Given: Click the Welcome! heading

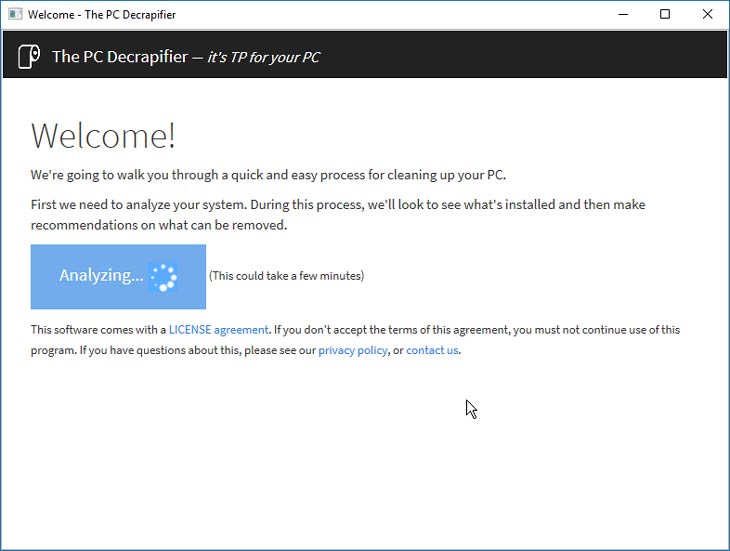Looking at the screenshot, I should [103, 135].
